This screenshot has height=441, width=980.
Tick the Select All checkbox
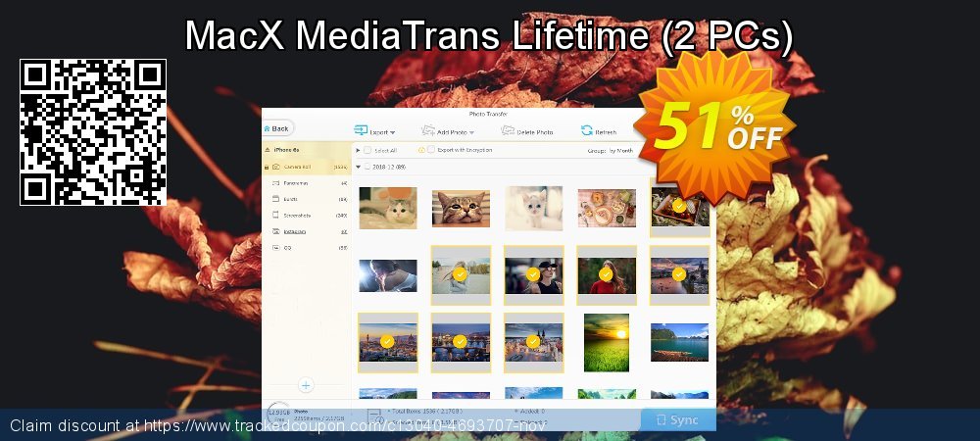point(367,151)
